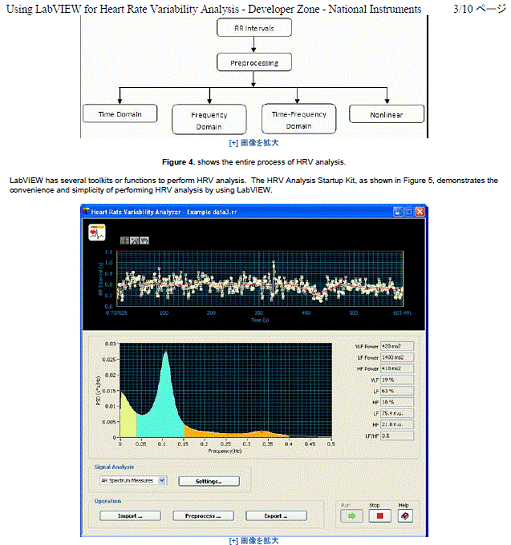Viewport: 511px width, 545px height.
Task: Click the LabVIEW title bar application icon
Action: (86, 211)
